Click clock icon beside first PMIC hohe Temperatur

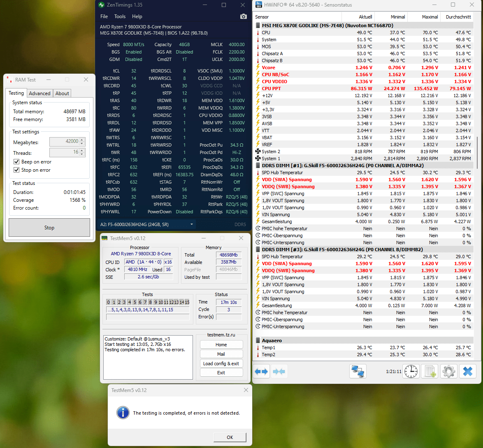coord(258,229)
